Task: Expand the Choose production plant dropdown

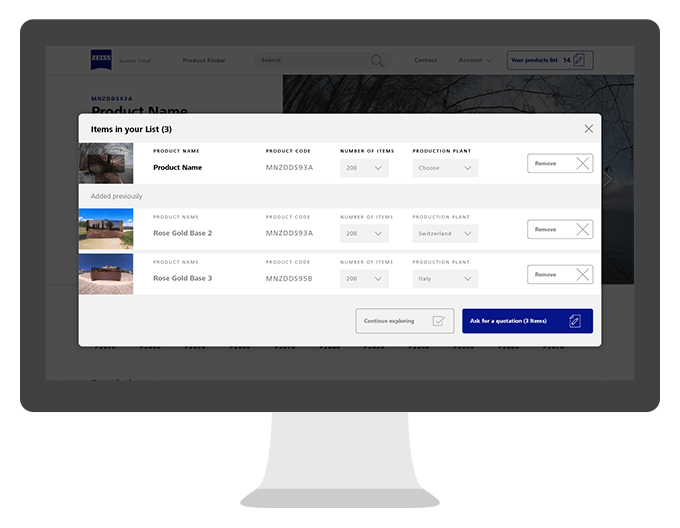Action: point(445,168)
